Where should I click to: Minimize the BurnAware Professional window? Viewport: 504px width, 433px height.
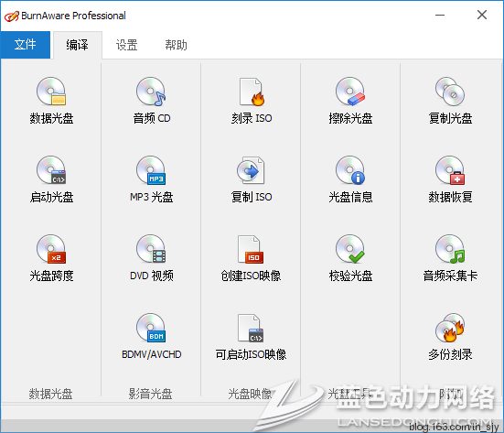[440, 15]
